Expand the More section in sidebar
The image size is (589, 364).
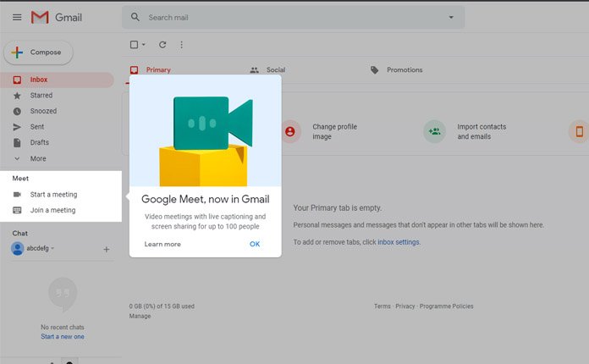[37, 158]
